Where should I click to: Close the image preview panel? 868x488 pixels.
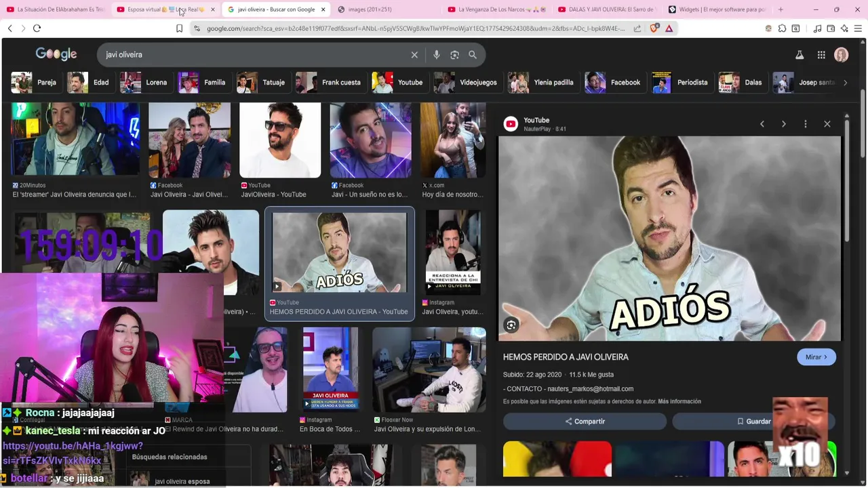(x=827, y=124)
